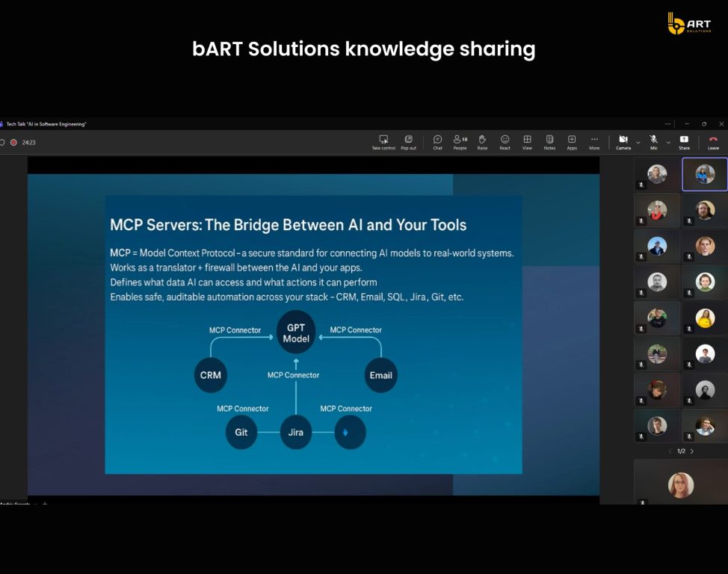Screen dimensions: 728x574
Task: Open the View layout menu
Action: (527, 142)
